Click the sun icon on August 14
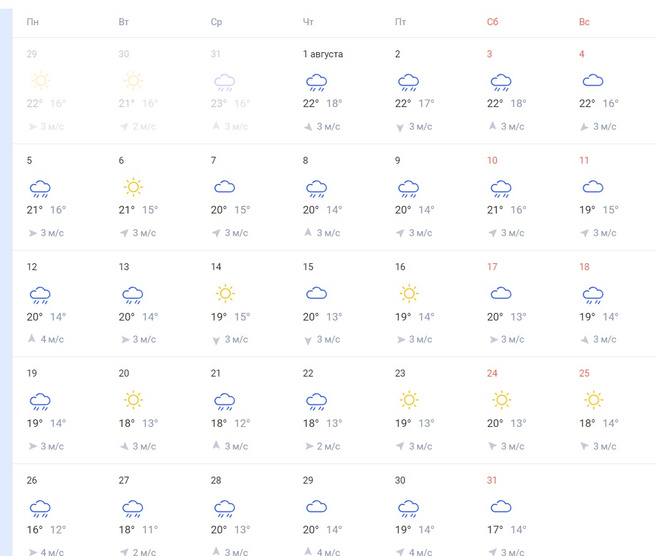The image size is (656, 556). [x=223, y=294]
